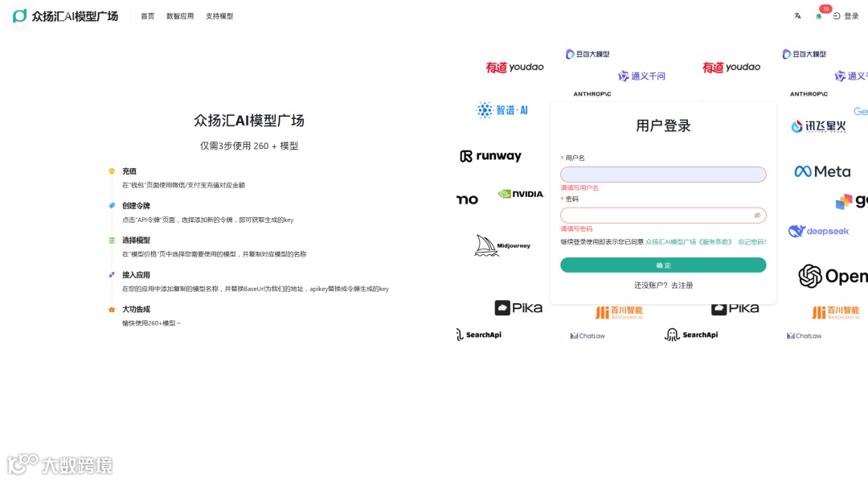Click the Meta logo
868x481 pixels.
(822, 172)
